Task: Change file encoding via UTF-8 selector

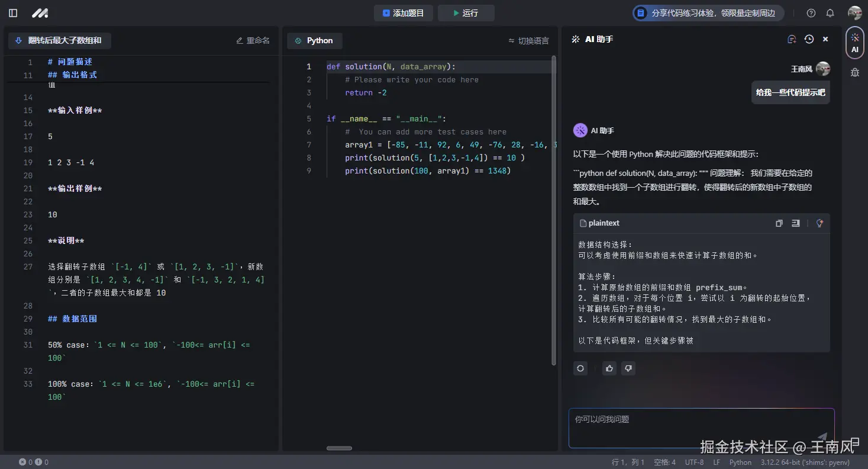Action: click(x=694, y=462)
